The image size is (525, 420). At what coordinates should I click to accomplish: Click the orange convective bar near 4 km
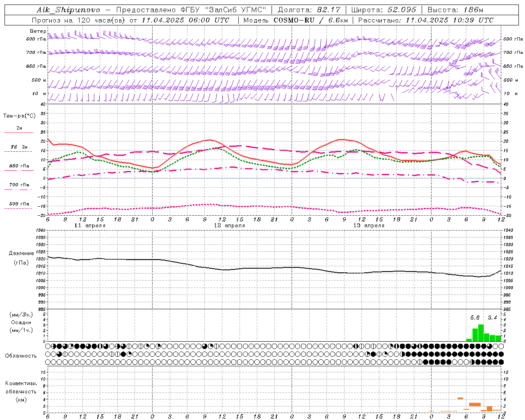[460, 398]
